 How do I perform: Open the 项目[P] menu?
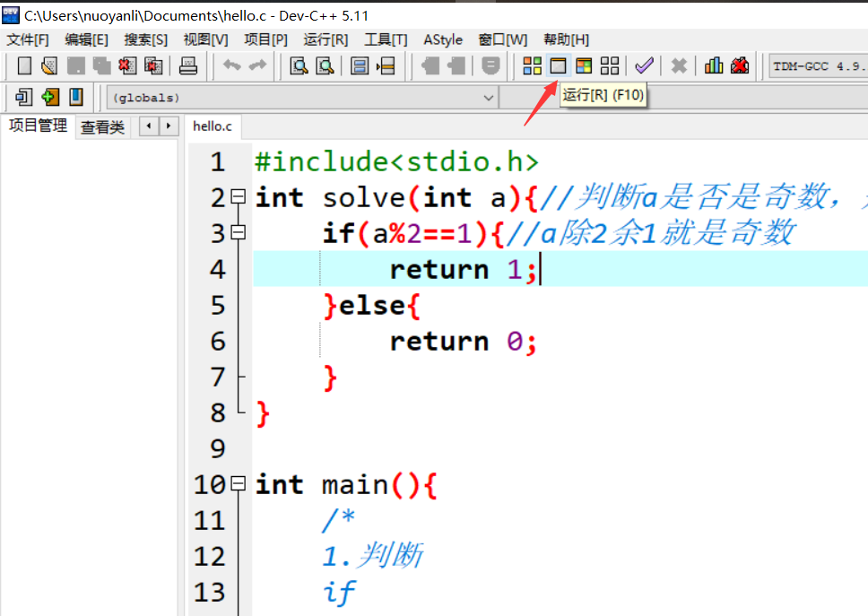tap(265, 39)
